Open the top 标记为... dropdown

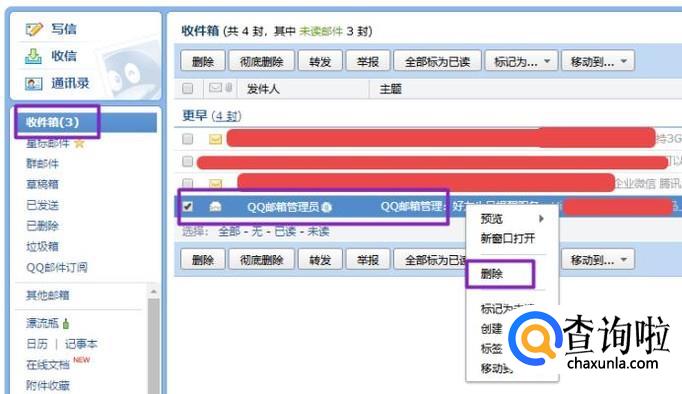point(521,61)
